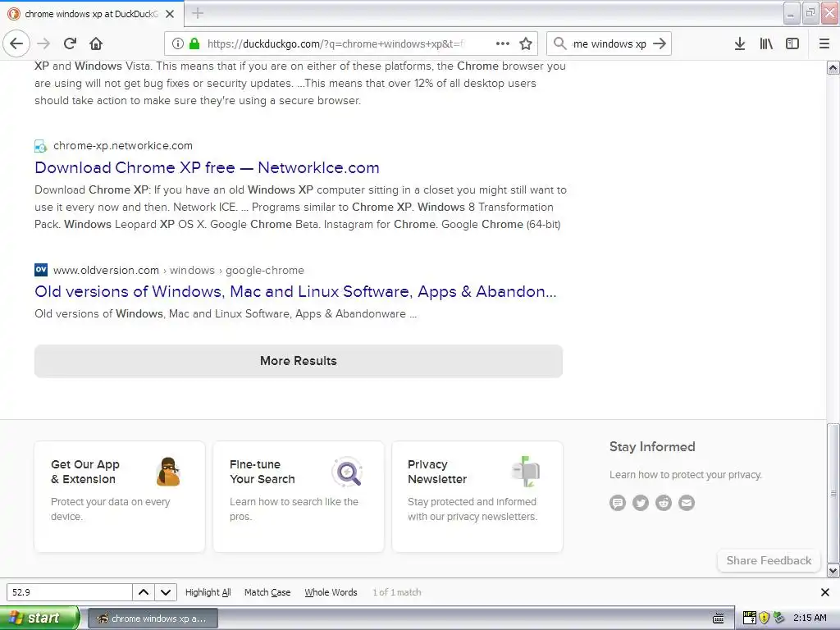This screenshot has height=630, width=840.
Task: Click the vertical scrollbar thumb
Action: 833,493
